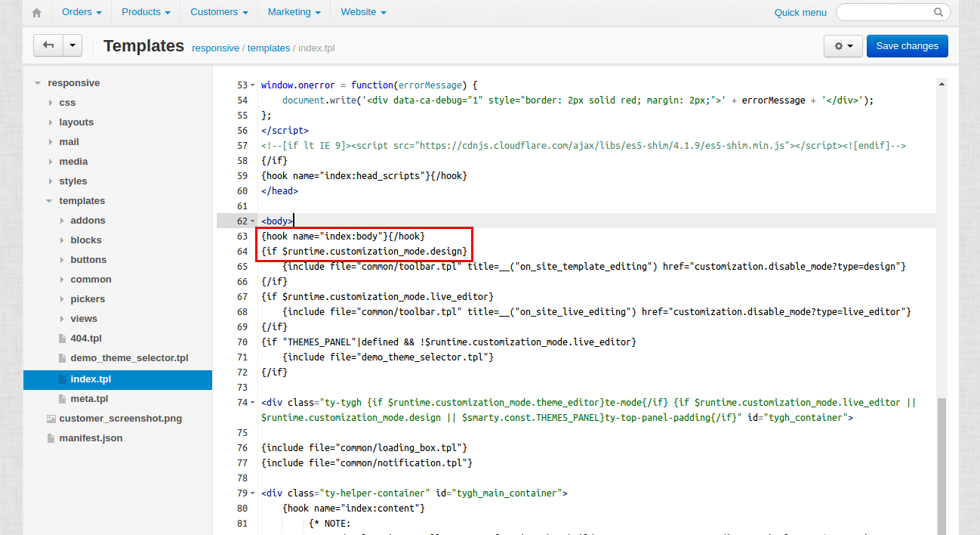
Task: Open dropdown next to back button
Action: 72,45
